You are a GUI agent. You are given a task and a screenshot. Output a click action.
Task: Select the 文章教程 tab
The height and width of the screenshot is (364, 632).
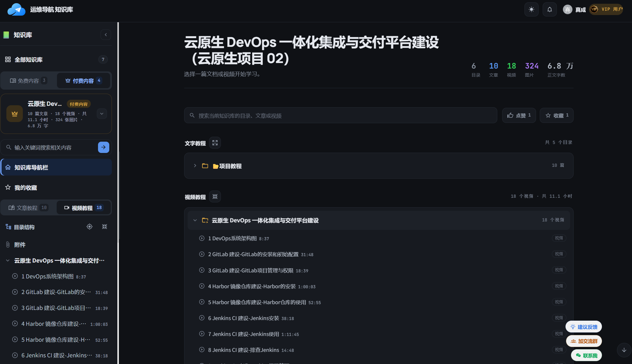tap(28, 208)
